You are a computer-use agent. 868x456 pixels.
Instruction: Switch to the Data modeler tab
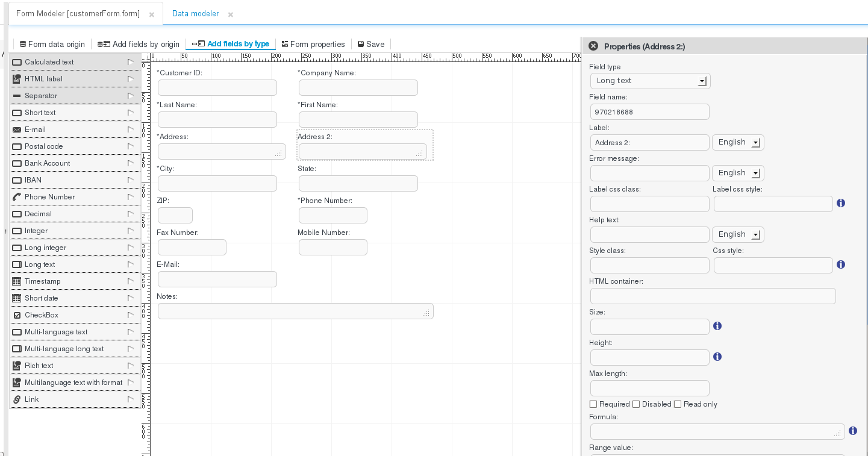(195, 13)
